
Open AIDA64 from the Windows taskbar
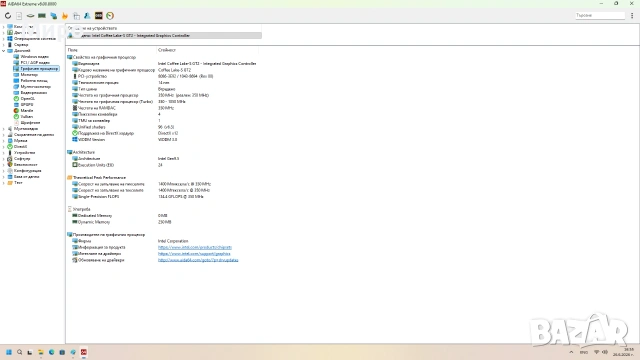click(x=84, y=352)
